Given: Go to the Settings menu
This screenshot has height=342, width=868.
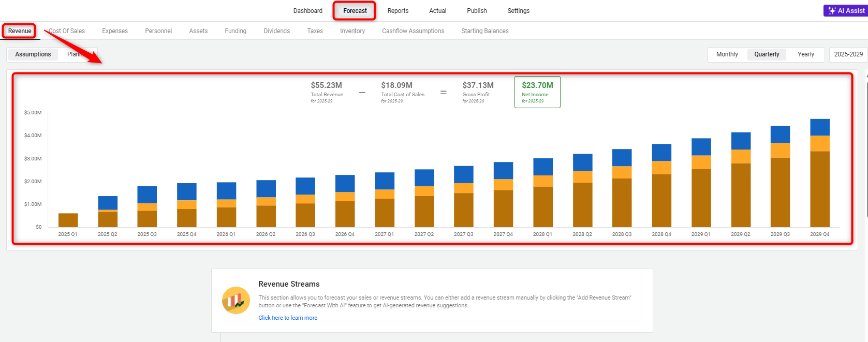Looking at the screenshot, I should pyautogui.click(x=518, y=11).
